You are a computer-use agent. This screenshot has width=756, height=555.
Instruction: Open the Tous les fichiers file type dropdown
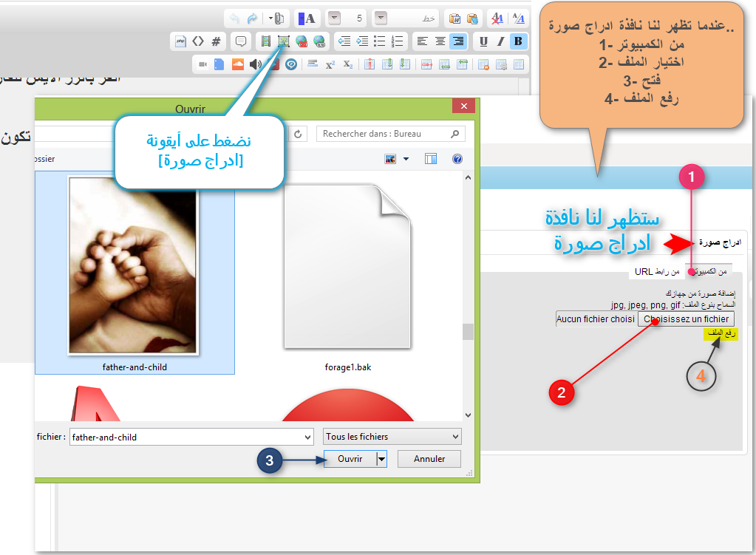click(x=392, y=436)
